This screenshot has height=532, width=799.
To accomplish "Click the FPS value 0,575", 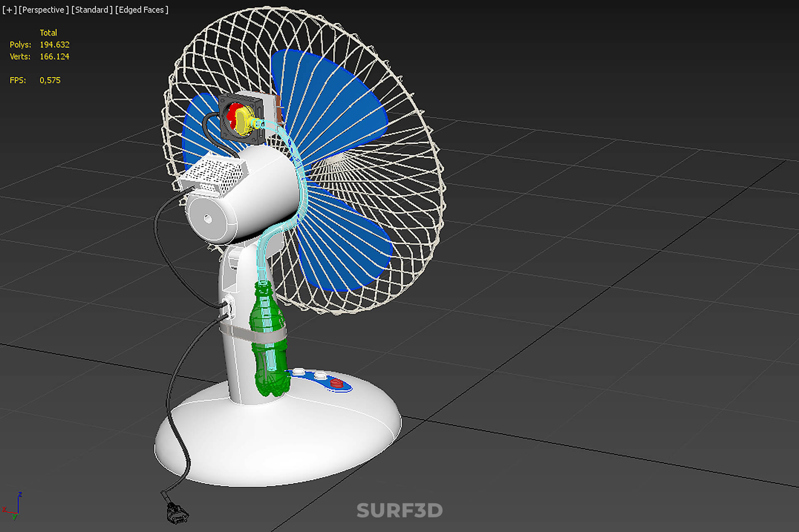I will pos(50,80).
